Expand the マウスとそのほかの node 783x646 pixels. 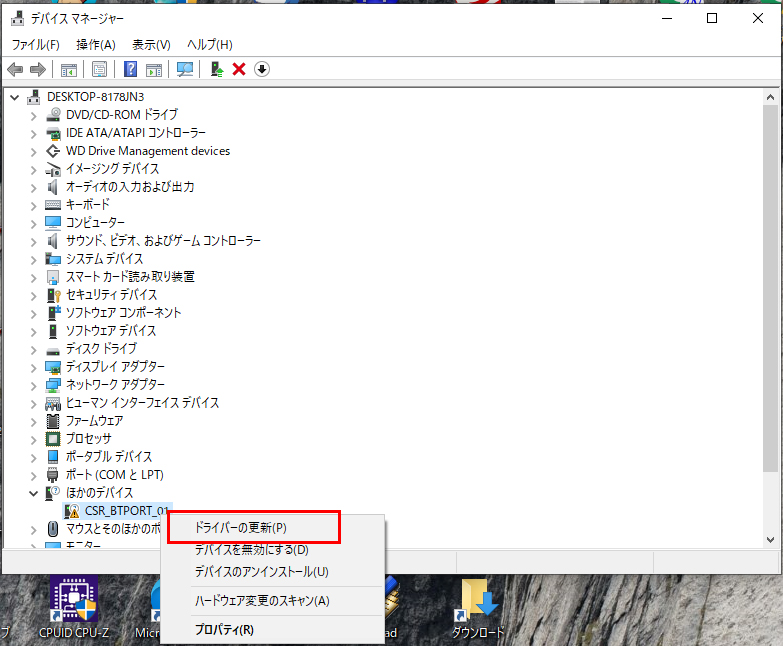pos(33,529)
